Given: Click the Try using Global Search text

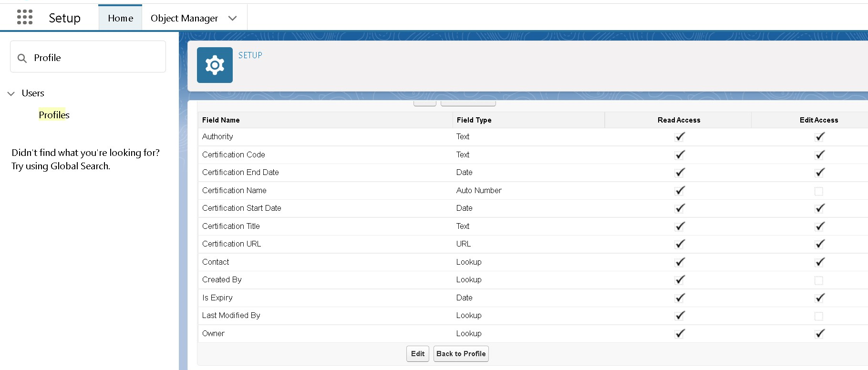Looking at the screenshot, I should (x=61, y=166).
